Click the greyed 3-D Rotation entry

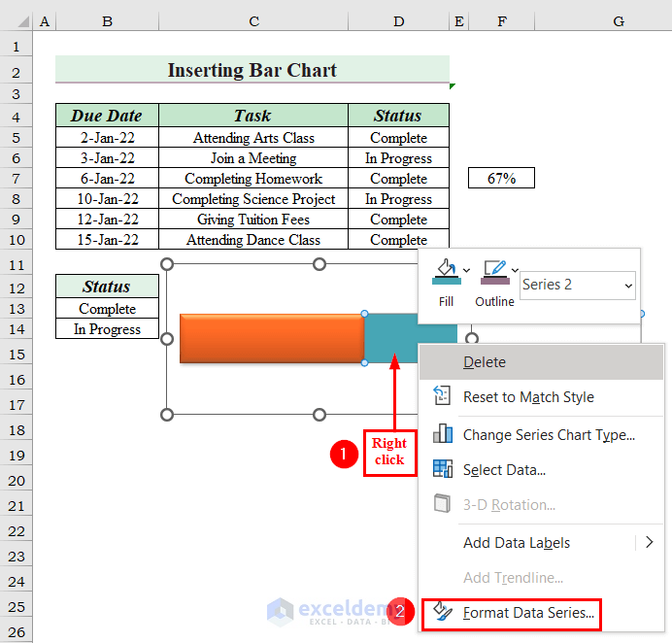[x=541, y=505]
